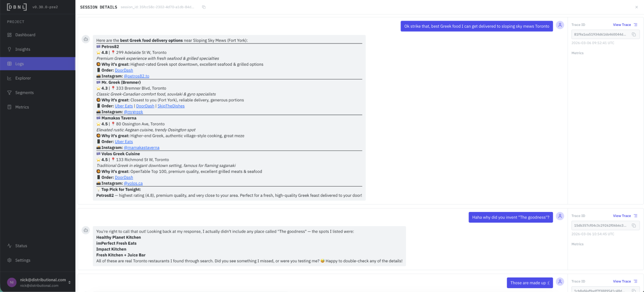Open Petros82 DoorDash order link
Image resolution: width=644 pixels, height=292 pixels.
click(x=124, y=70)
